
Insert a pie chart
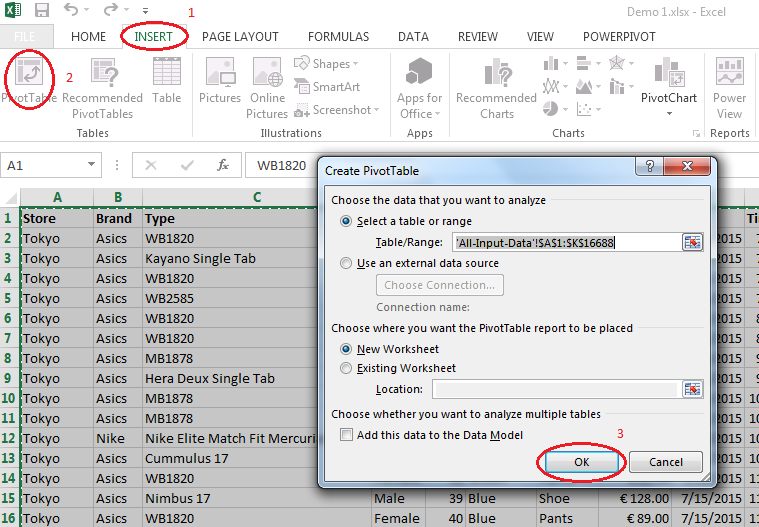coord(555,109)
